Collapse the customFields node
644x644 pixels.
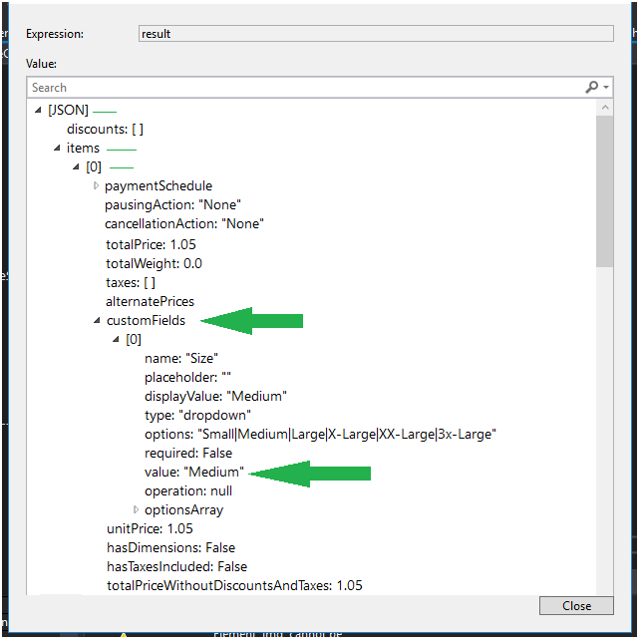(x=97, y=320)
